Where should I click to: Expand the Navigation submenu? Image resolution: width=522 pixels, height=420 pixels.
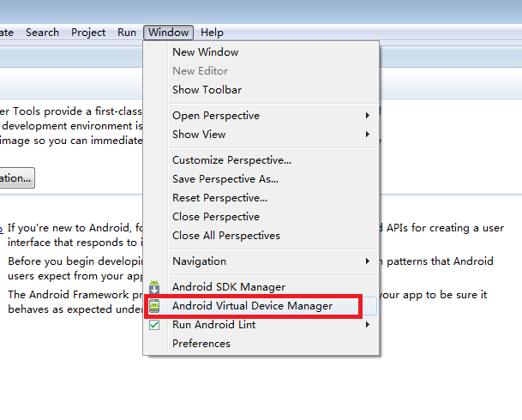coord(261,261)
